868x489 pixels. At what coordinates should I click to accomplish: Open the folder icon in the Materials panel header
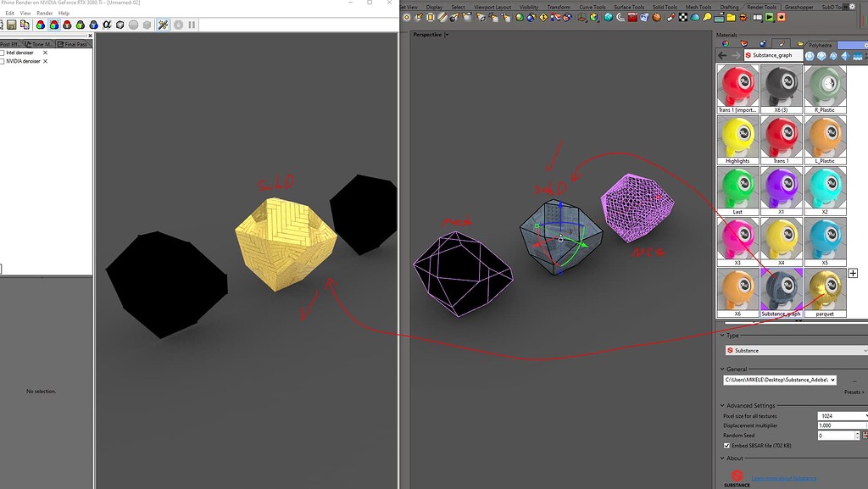pyautogui.click(x=799, y=44)
